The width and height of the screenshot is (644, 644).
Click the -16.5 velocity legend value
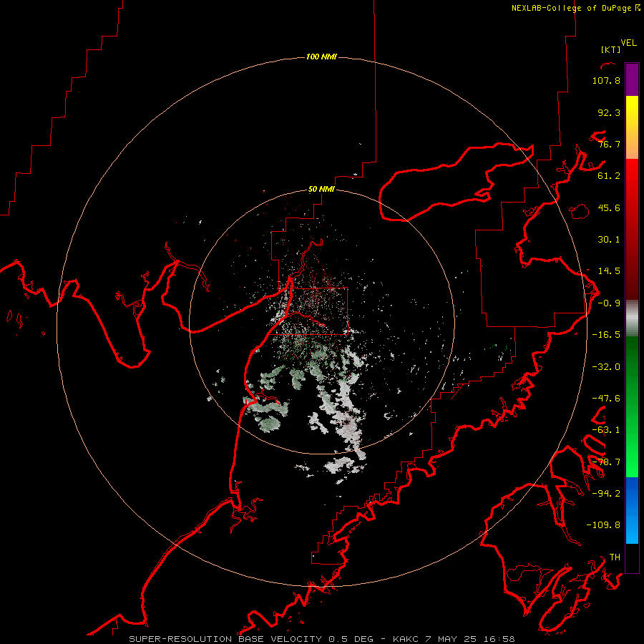click(x=606, y=335)
